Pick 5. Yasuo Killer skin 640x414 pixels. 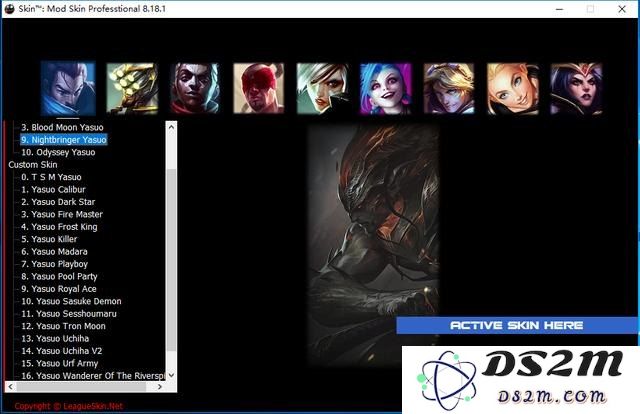[49, 239]
